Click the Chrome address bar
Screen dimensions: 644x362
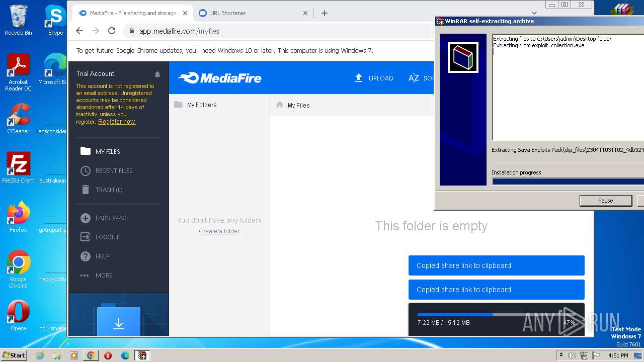point(279,31)
